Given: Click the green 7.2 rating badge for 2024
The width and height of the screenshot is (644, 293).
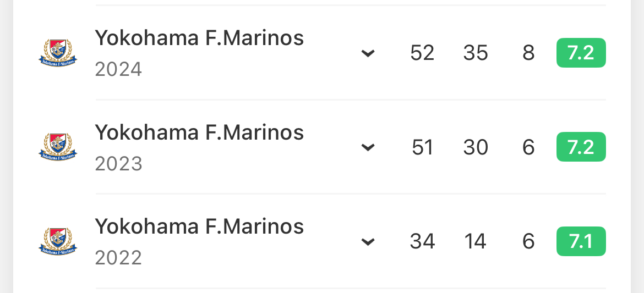Looking at the screenshot, I should (x=581, y=53).
